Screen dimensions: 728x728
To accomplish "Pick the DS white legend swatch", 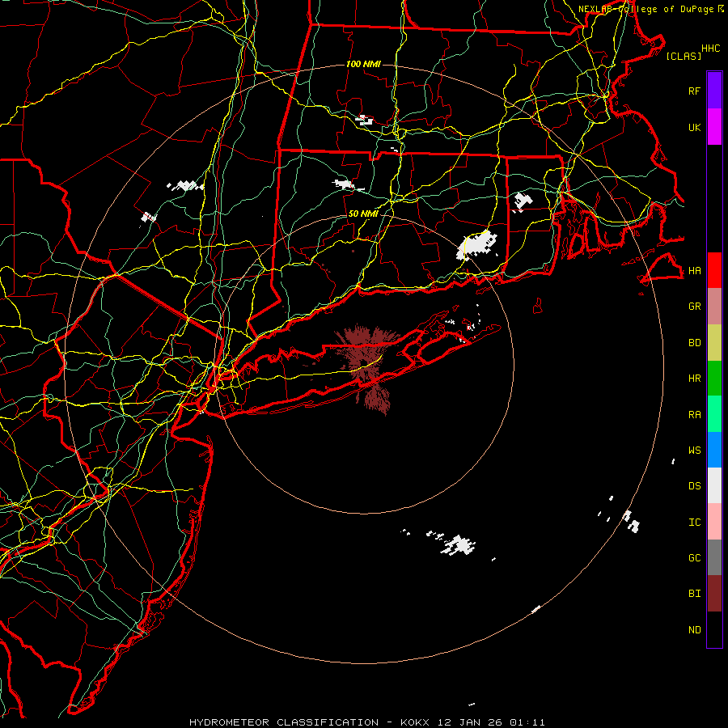I will pos(714,485).
